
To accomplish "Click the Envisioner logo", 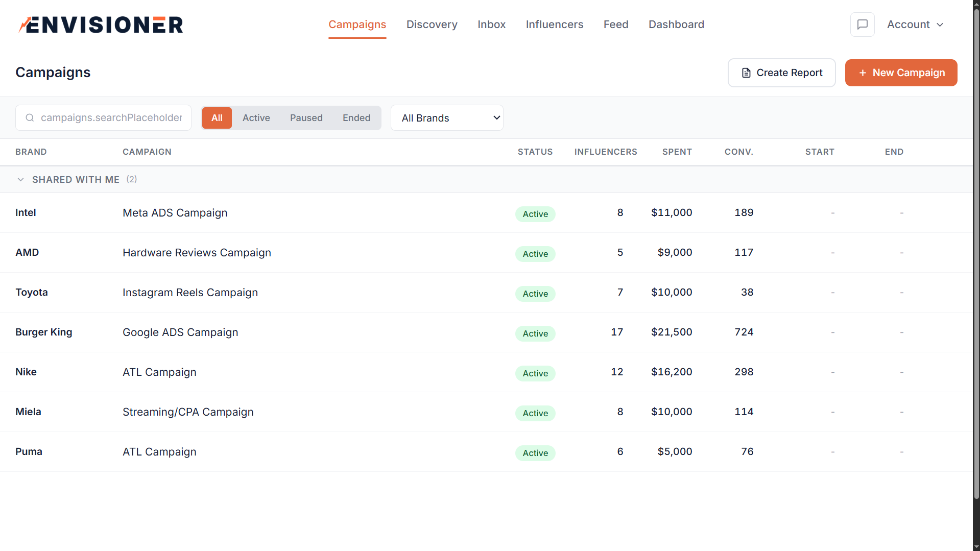I will (100, 24).
